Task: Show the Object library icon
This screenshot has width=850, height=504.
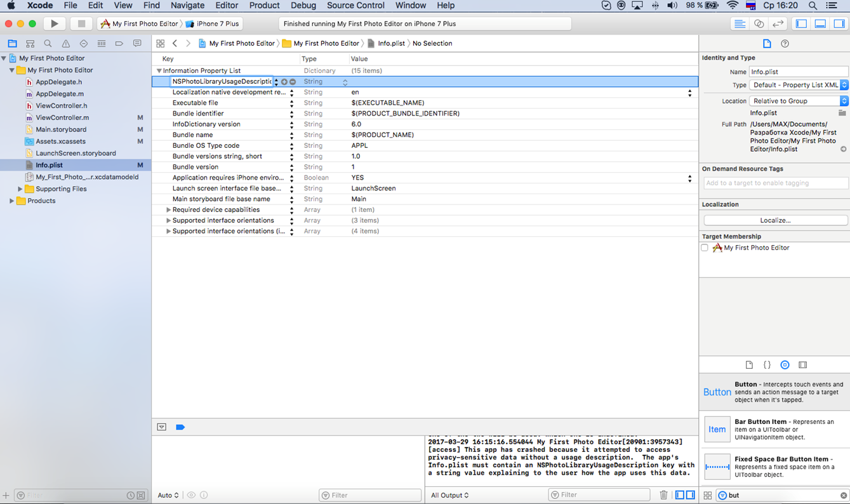Action: [785, 365]
